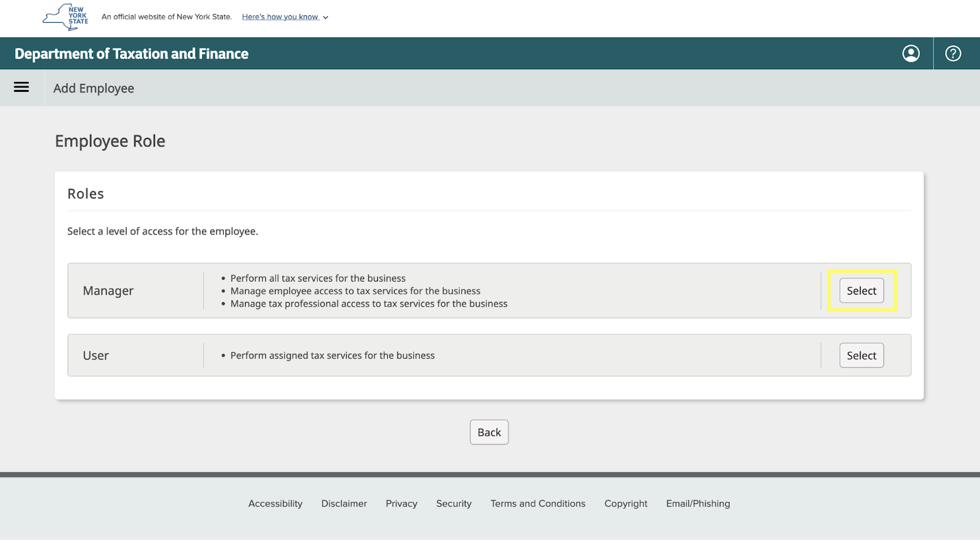Click the New York State logo
The height and width of the screenshot is (540, 980).
point(66,17)
